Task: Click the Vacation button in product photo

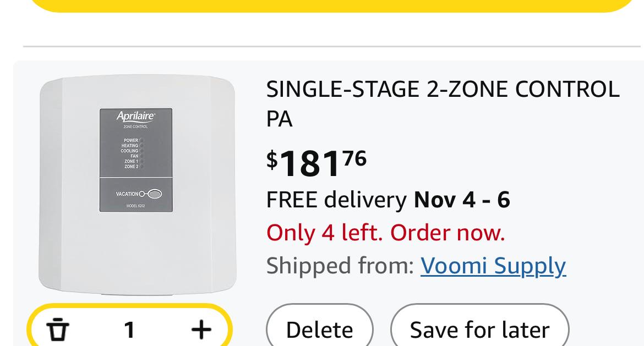Action: point(155,194)
